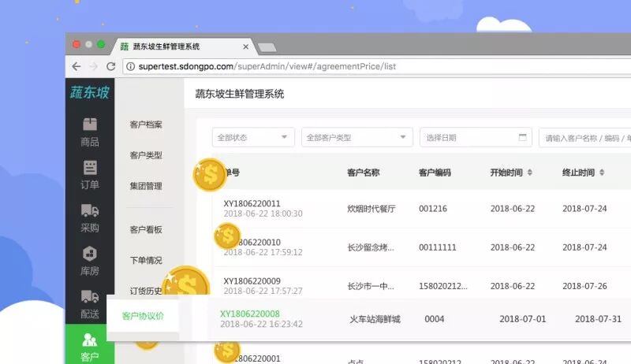
Task: Click customer code 00111111
Action: point(438,247)
